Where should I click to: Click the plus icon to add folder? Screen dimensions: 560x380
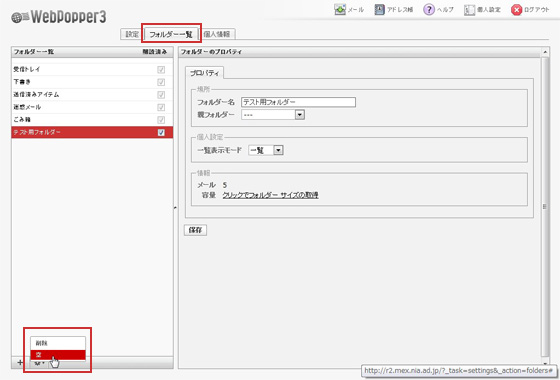click(20, 362)
